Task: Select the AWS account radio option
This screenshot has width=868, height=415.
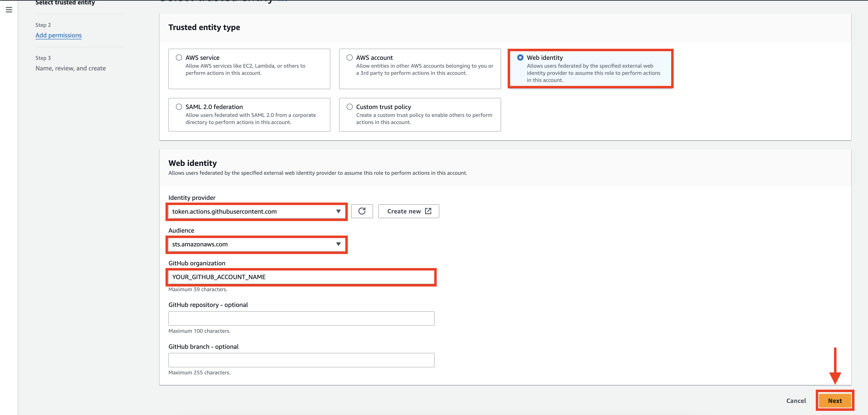Action: point(350,58)
